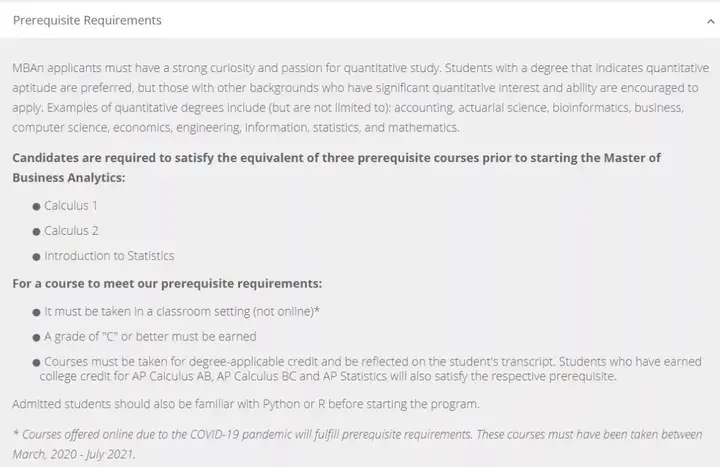Click the bullet beside grade of C requirement
The image size is (720, 467).
(36, 338)
